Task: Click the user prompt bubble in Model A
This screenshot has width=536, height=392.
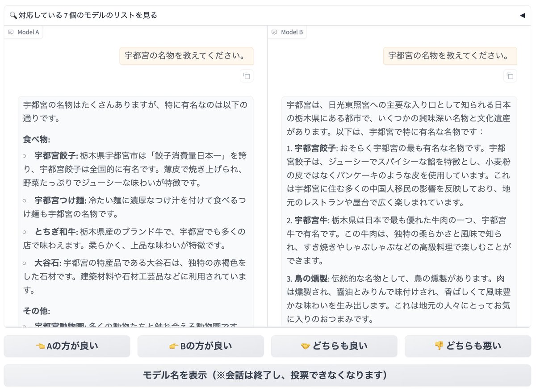Action: pos(186,56)
